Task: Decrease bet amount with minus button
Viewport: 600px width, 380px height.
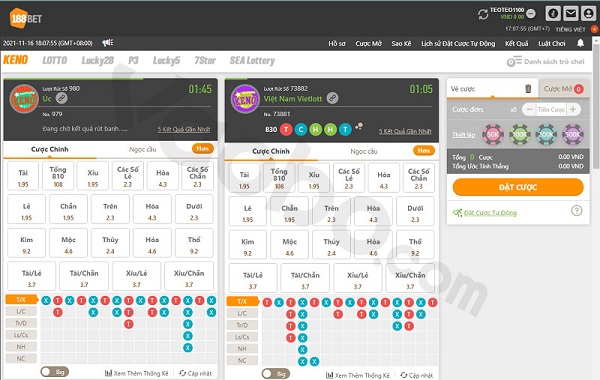Action: 529,109
